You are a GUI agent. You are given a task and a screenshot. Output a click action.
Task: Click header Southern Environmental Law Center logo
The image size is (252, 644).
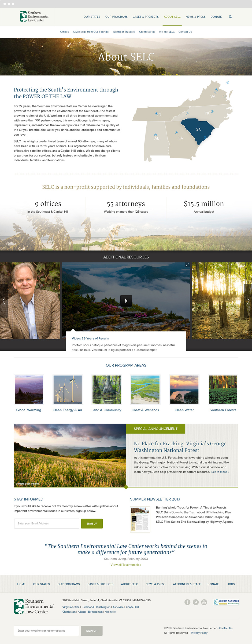[34, 16]
